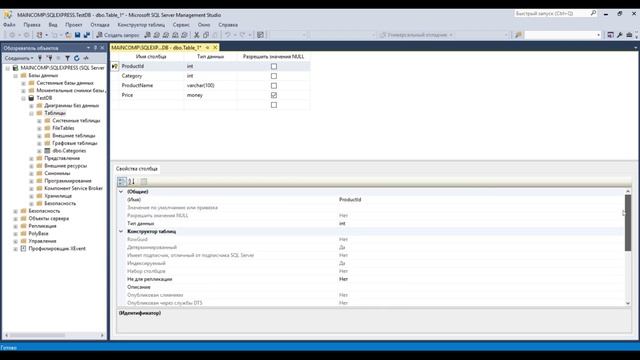This screenshot has width=640, height=360.
Task: Click the Open File folder icon
Action: point(68,35)
